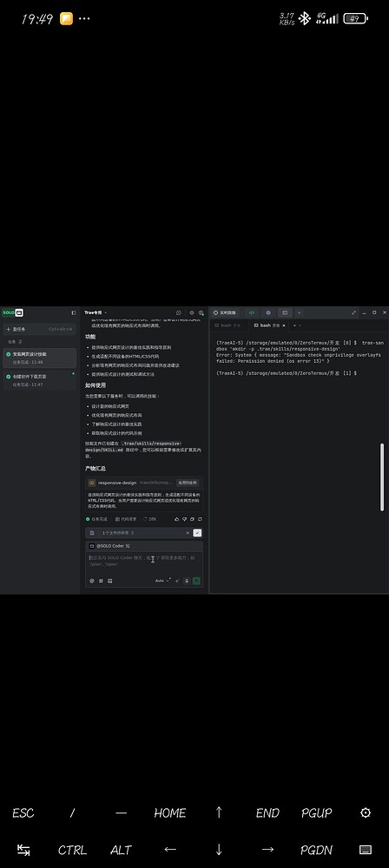Click the notification icon with green dot
This screenshot has height=868, width=389.
coord(201,312)
